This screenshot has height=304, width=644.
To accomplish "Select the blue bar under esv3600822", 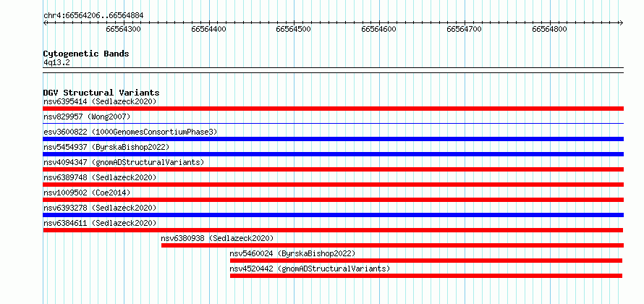I will click(333, 139).
